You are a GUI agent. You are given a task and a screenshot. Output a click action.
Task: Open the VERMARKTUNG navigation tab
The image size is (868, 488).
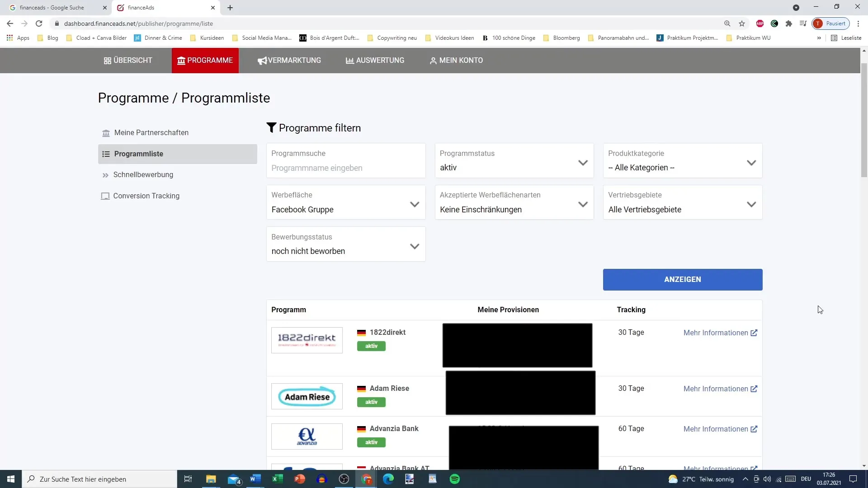pyautogui.click(x=289, y=60)
